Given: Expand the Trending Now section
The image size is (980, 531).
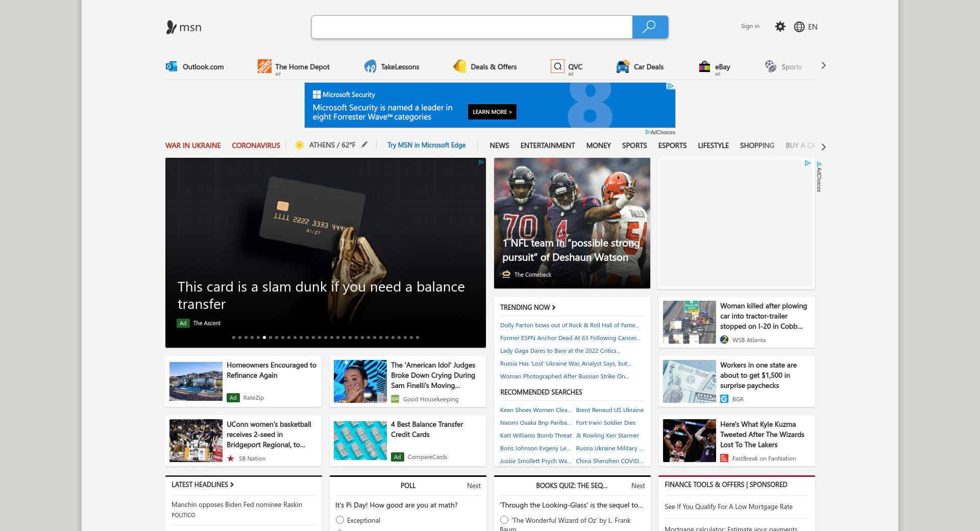Looking at the screenshot, I should (528, 307).
